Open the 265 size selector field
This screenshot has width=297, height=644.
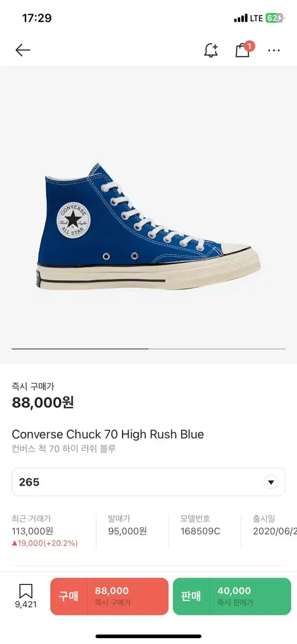pyautogui.click(x=148, y=482)
